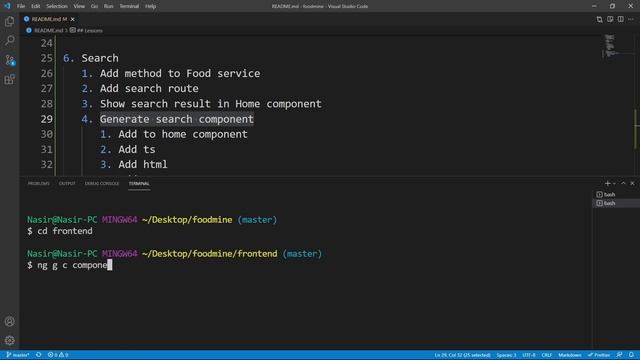Select the first bash terminal instance

click(616, 195)
